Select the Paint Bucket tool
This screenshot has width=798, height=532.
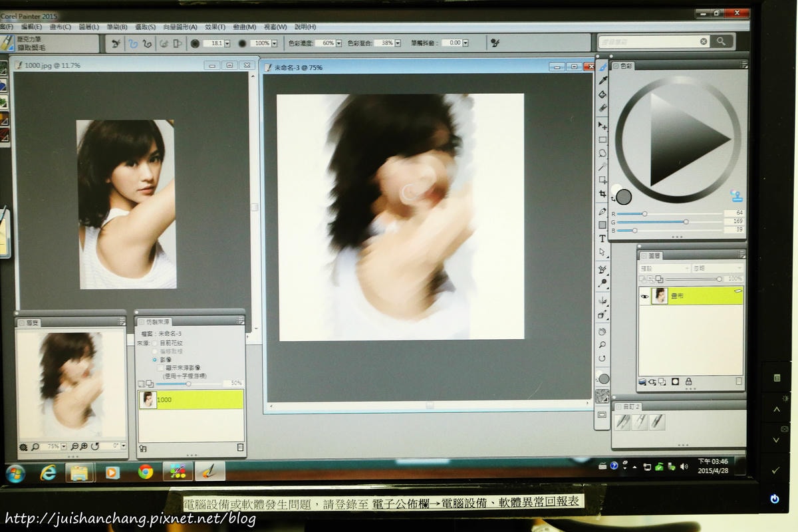tap(602, 94)
